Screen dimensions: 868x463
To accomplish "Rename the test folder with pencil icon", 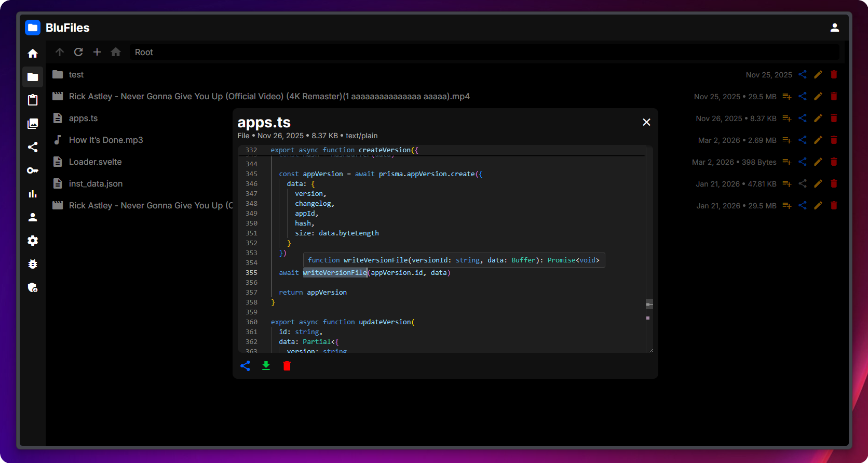I will (x=818, y=75).
